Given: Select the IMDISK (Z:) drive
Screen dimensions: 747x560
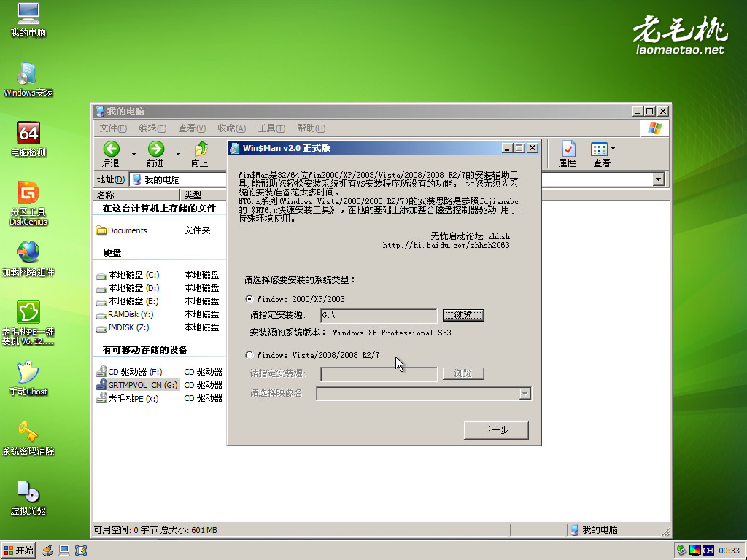Looking at the screenshot, I should (123, 327).
